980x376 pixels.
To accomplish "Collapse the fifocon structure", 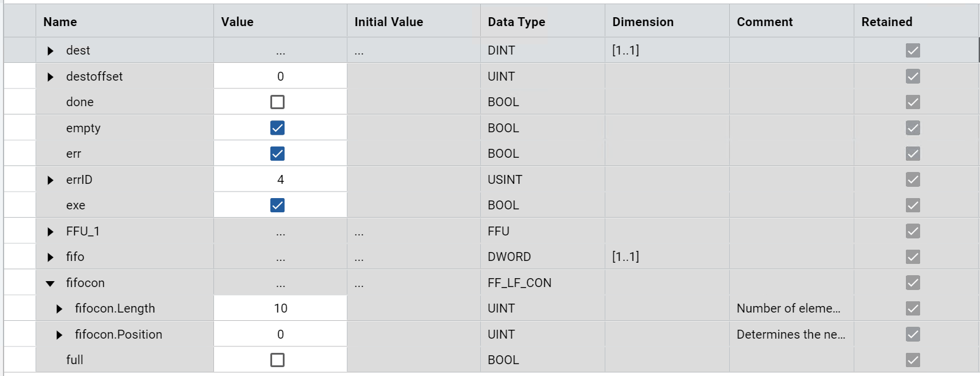I will tap(50, 283).
